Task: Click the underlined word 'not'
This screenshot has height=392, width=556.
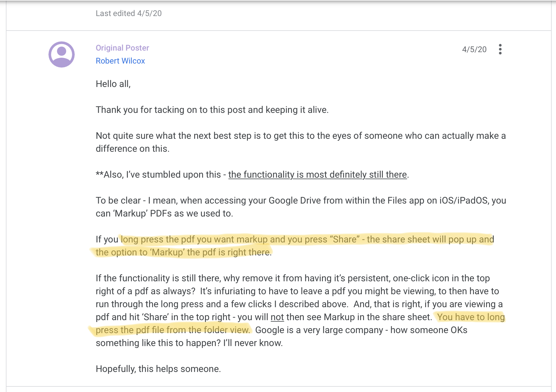Action: tap(277, 317)
